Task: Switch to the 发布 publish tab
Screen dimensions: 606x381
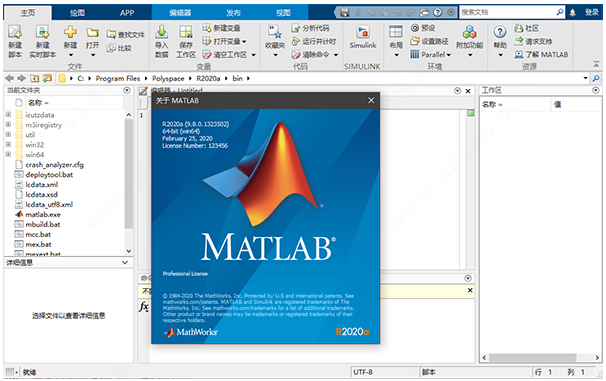Action: click(233, 13)
